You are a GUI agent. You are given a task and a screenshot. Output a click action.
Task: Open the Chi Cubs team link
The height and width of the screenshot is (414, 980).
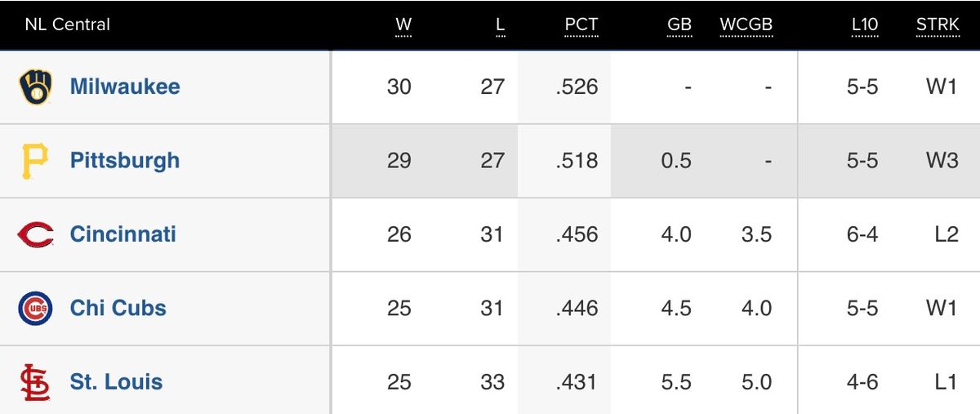pos(118,308)
